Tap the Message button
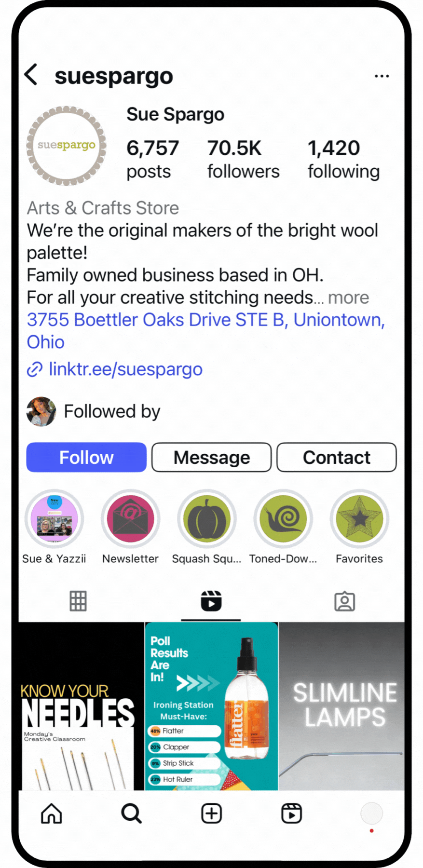 pyautogui.click(x=211, y=457)
